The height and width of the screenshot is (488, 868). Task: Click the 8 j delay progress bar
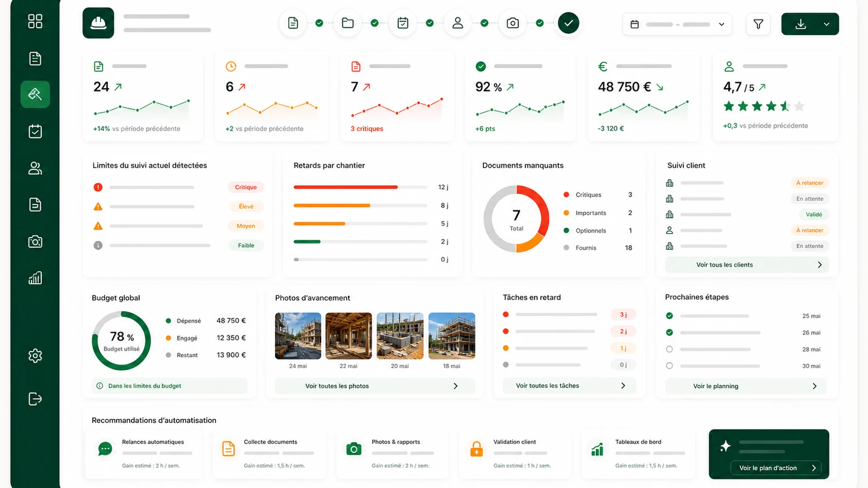(x=361, y=206)
